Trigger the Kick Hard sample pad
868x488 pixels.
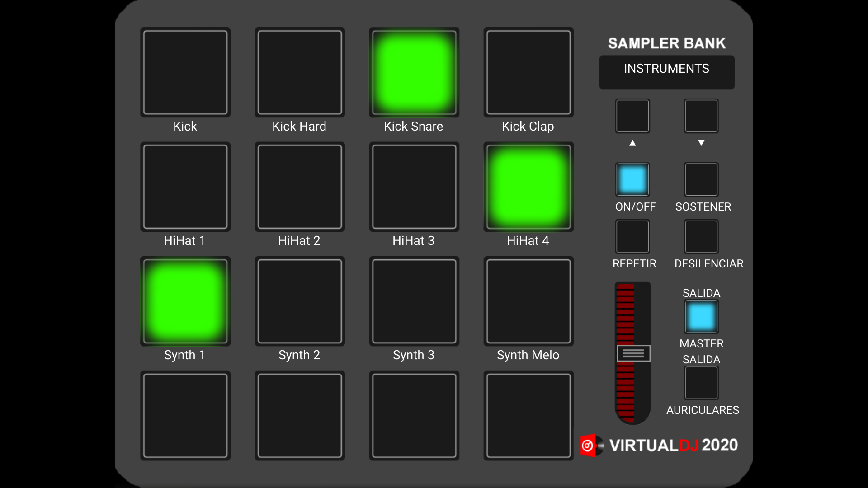(300, 72)
